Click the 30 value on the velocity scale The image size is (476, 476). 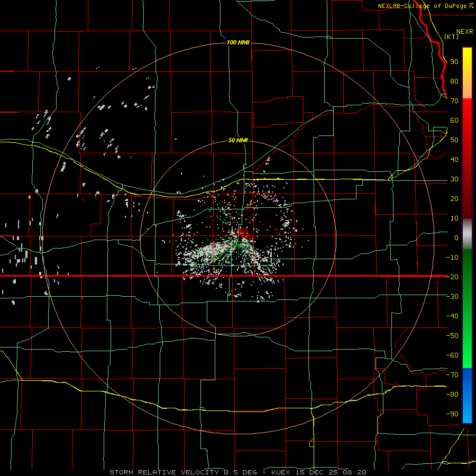click(x=454, y=179)
